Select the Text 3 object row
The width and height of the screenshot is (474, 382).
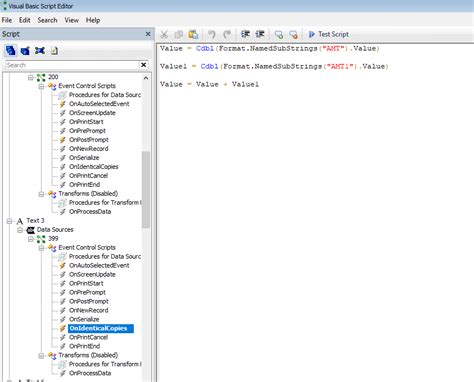pyautogui.click(x=35, y=221)
